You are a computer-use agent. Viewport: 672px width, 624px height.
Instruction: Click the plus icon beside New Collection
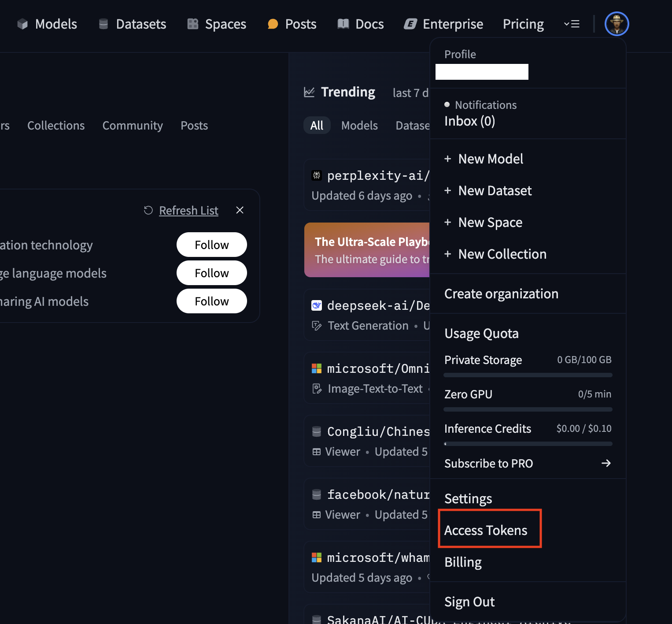coord(448,254)
